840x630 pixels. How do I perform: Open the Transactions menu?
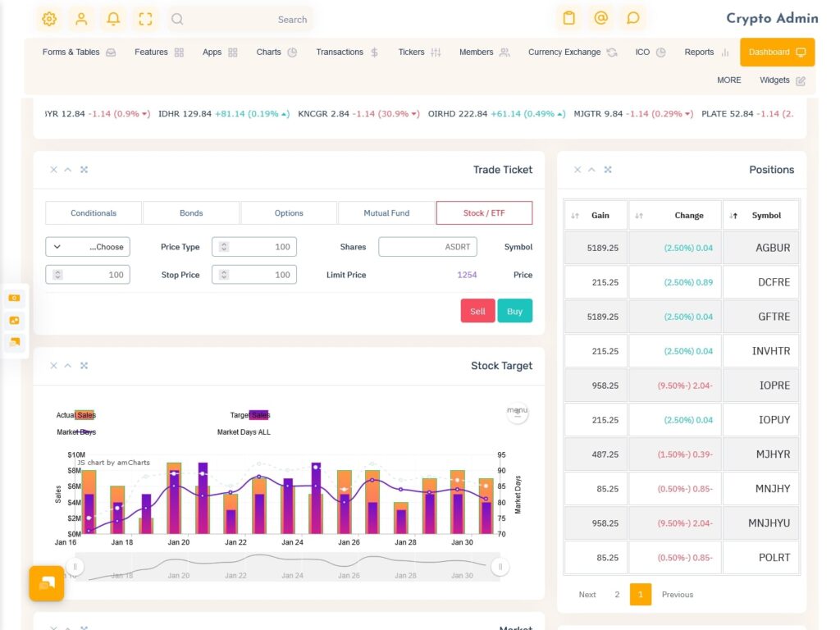[347, 52]
